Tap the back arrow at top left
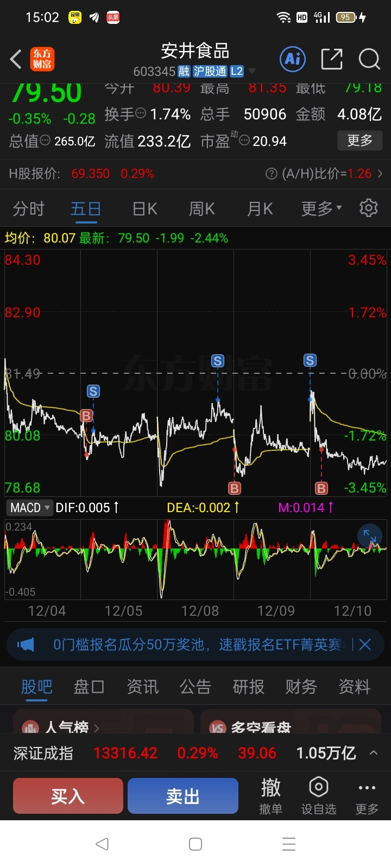 click(16, 59)
